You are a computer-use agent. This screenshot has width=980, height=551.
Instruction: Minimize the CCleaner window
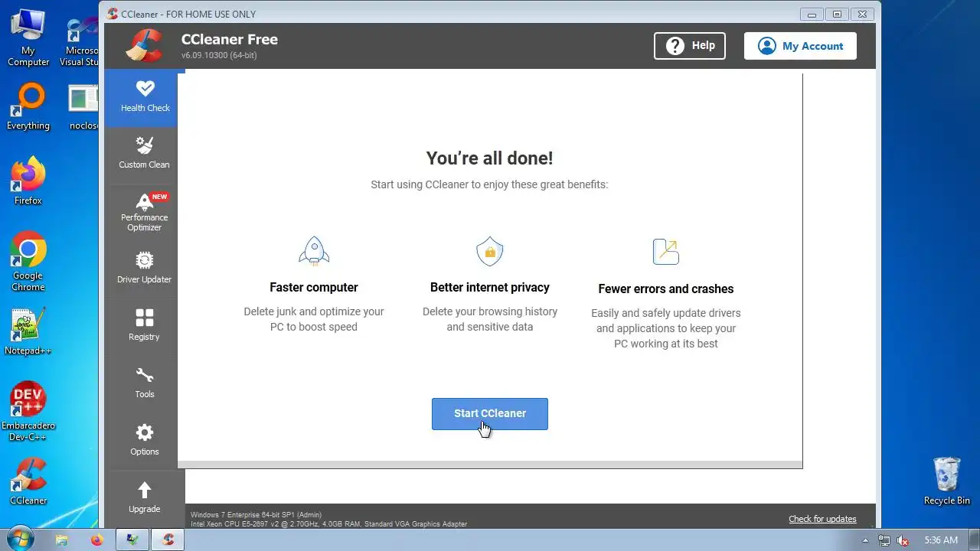(812, 14)
